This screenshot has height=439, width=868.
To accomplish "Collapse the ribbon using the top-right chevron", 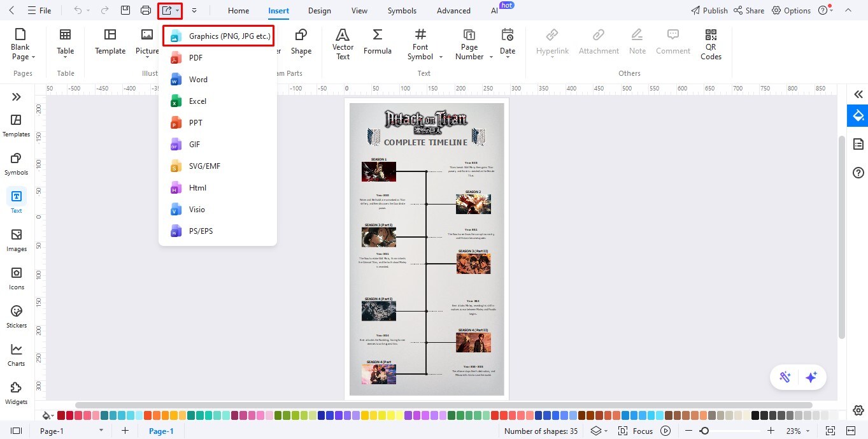I will [848, 10].
